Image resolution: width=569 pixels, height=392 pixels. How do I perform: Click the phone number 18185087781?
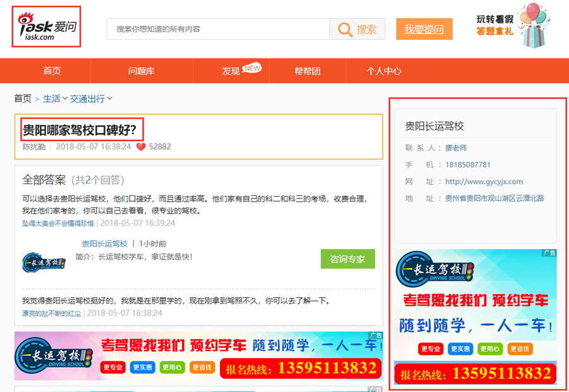(x=468, y=165)
